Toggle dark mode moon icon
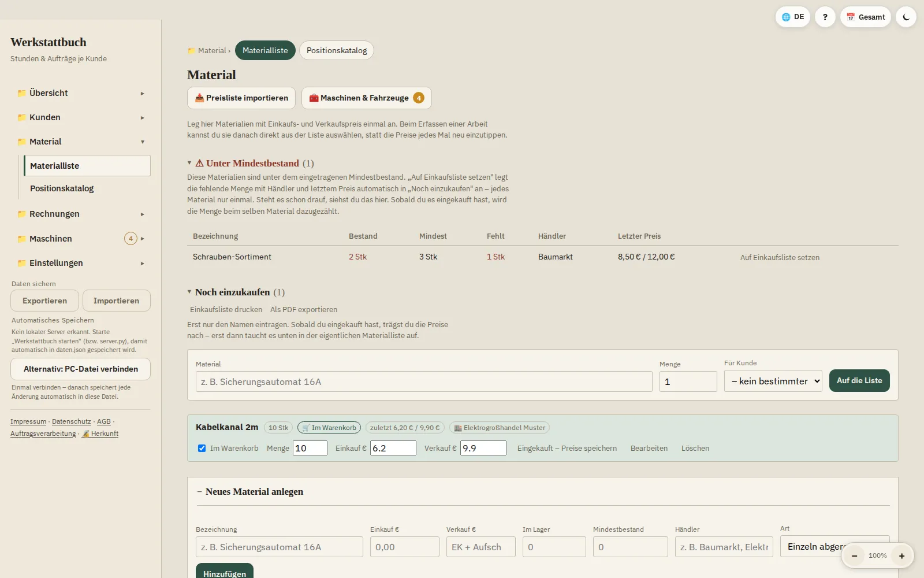The image size is (924, 578). pyautogui.click(x=906, y=17)
